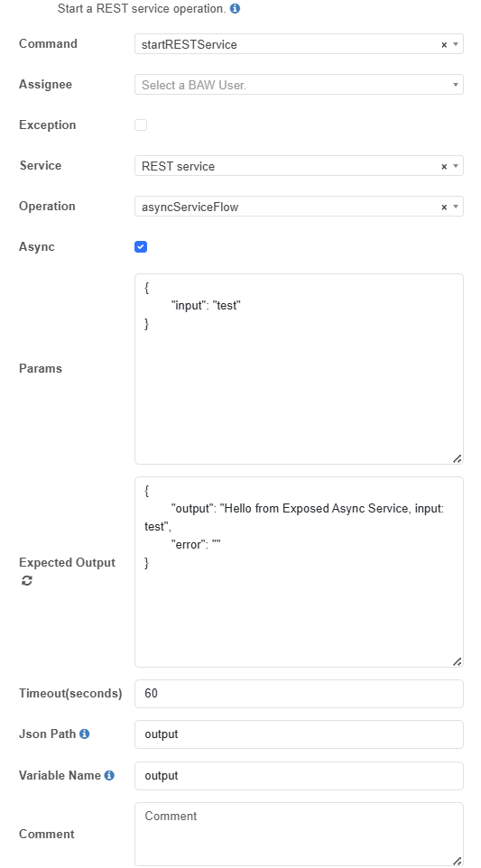Screen dimensions: 481x868
Task: Focus the Timeout(seconds) field
Action: coord(299,694)
